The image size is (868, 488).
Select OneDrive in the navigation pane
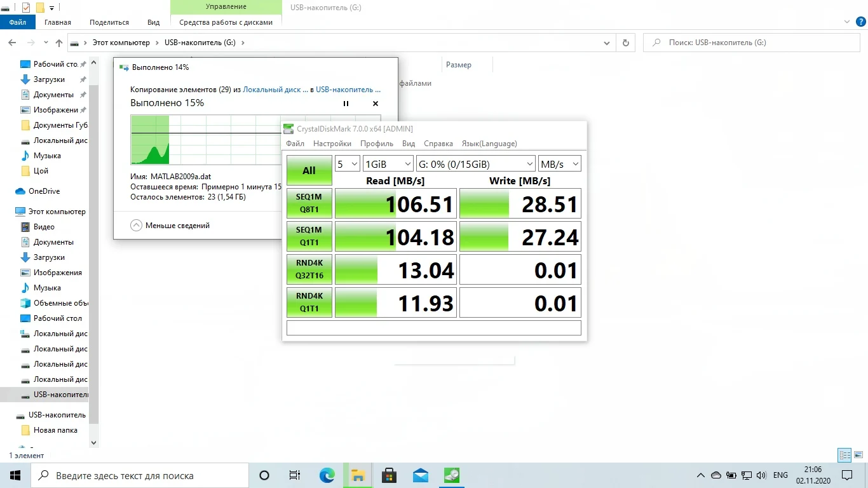click(44, 191)
